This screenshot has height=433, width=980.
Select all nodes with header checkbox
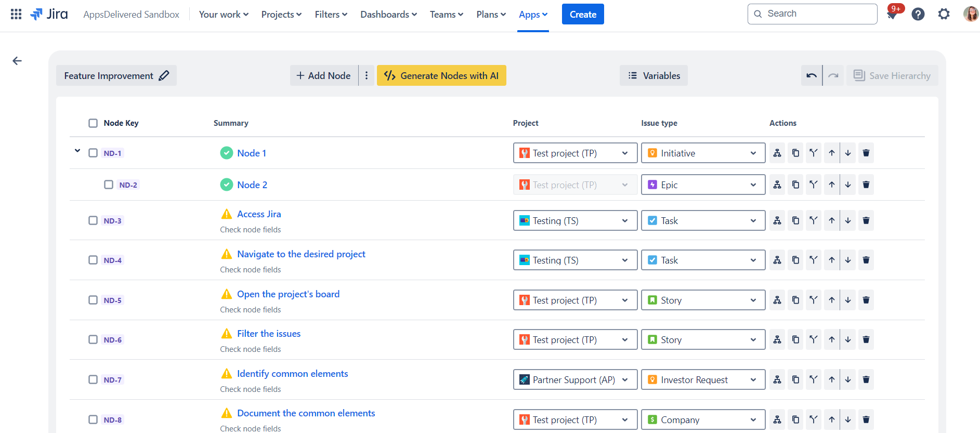pyautogui.click(x=93, y=123)
